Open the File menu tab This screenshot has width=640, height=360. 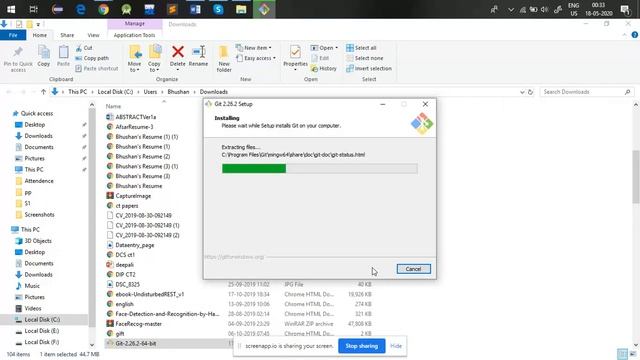click(13, 35)
